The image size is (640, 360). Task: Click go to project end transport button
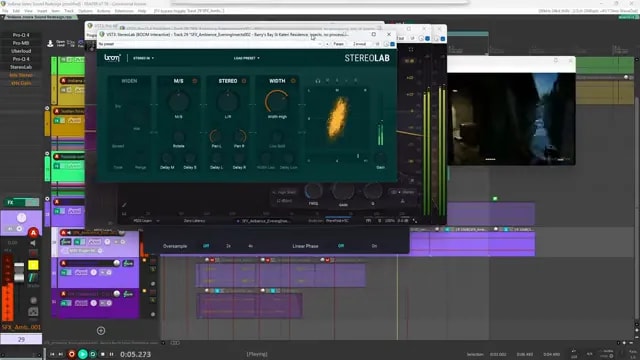pos(61,354)
